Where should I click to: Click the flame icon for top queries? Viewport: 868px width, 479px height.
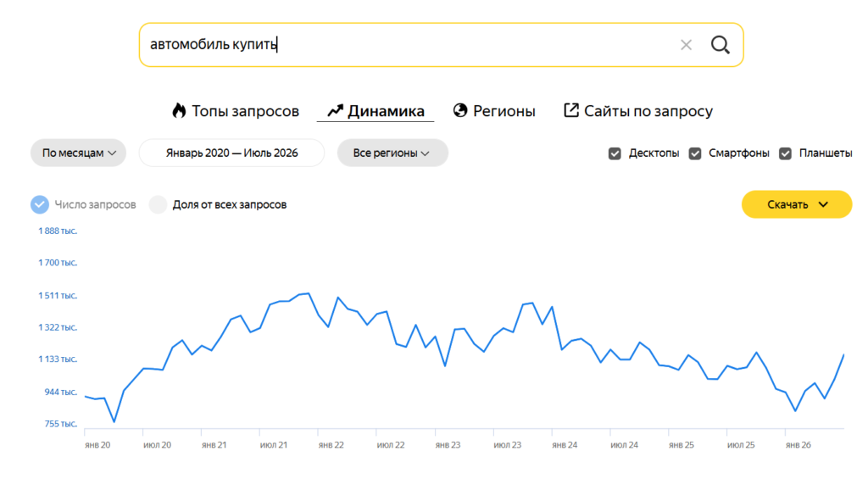tap(179, 111)
